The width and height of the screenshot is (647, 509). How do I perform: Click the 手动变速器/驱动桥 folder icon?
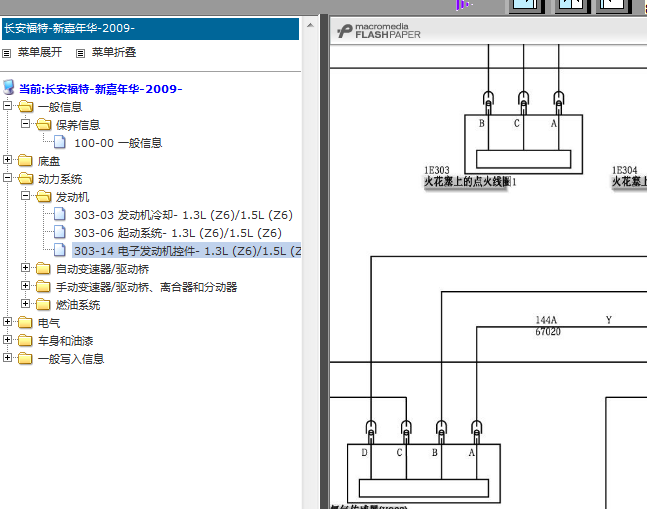coord(43,287)
